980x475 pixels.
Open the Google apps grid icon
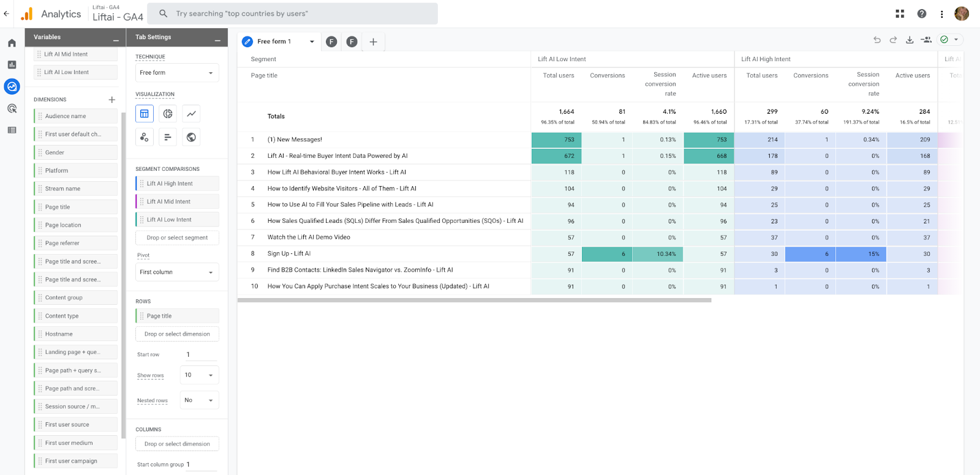click(900, 13)
